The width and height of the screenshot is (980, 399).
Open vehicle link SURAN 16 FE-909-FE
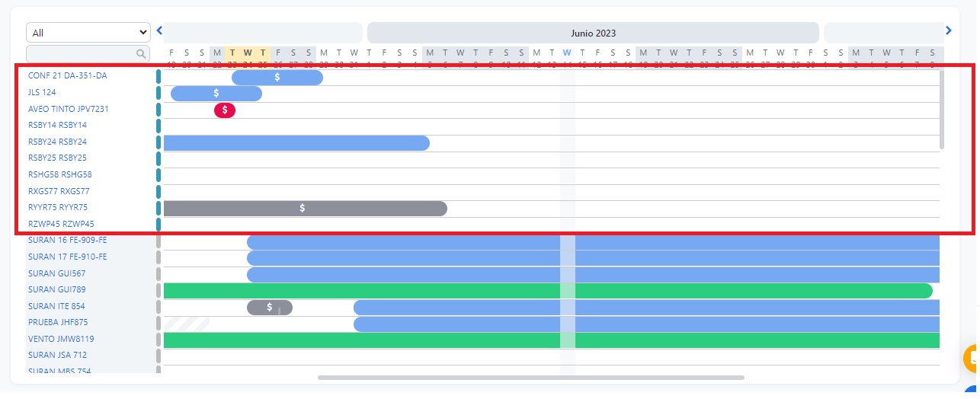[68, 240]
